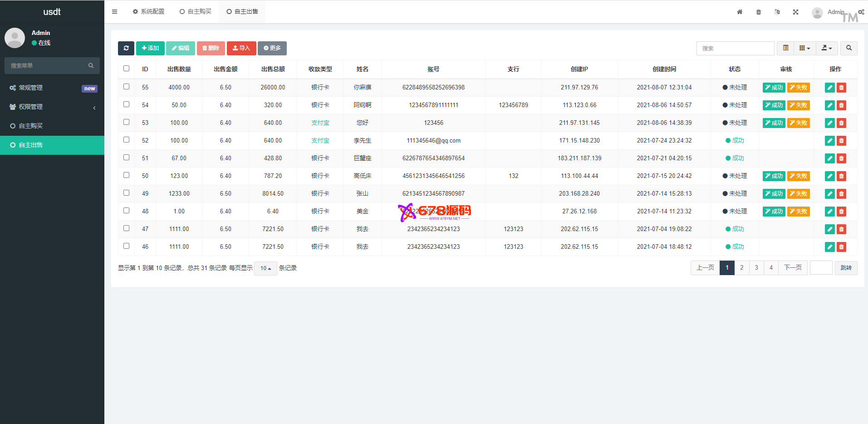Open the column visibility grid dropdown
The image size is (868, 424).
804,48
